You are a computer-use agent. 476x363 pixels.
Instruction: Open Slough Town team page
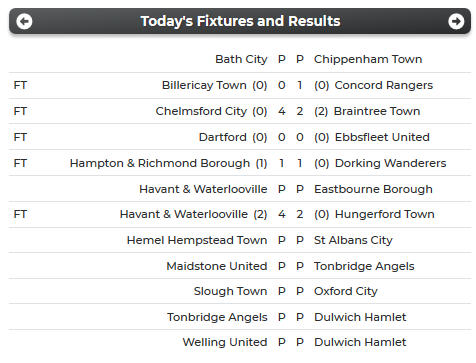coord(230,291)
